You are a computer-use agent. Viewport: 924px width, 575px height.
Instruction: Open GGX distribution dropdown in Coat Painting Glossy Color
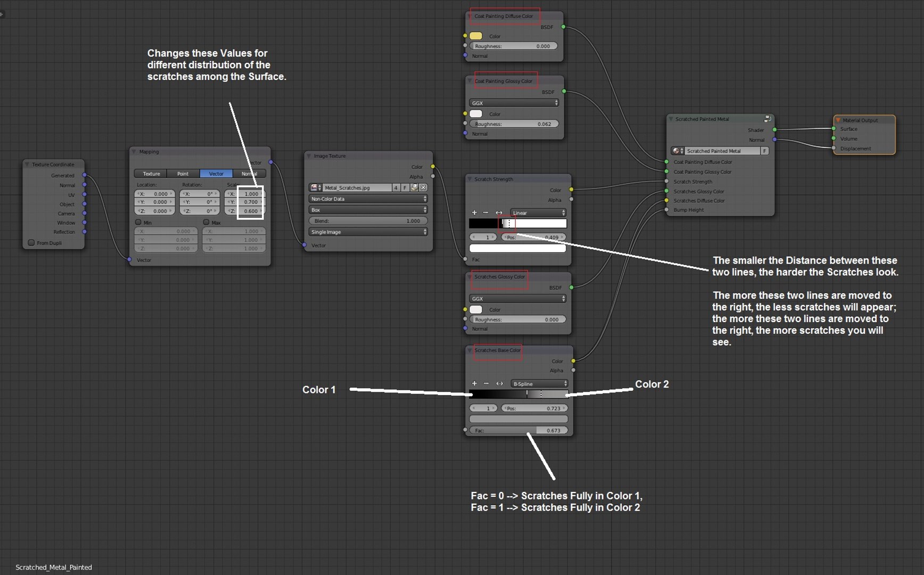(514, 103)
